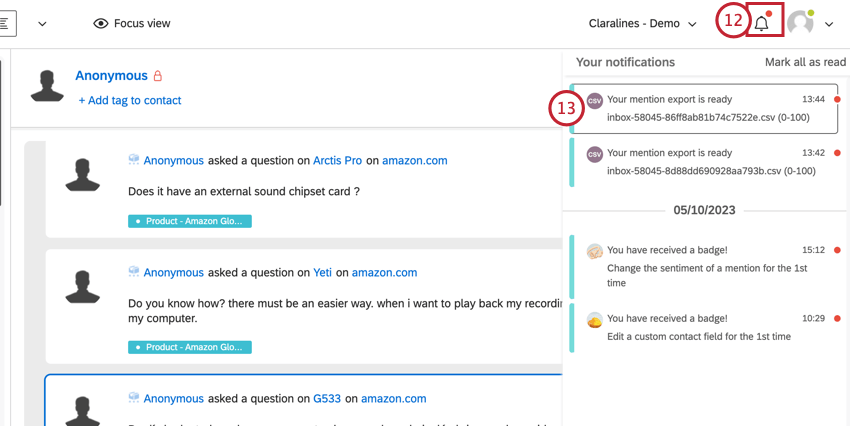Open the dropdown arrow next to the profile avatar
Image resolution: width=850 pixels, height=426 pixels.
pyautogui.click(x=829, y=24)
